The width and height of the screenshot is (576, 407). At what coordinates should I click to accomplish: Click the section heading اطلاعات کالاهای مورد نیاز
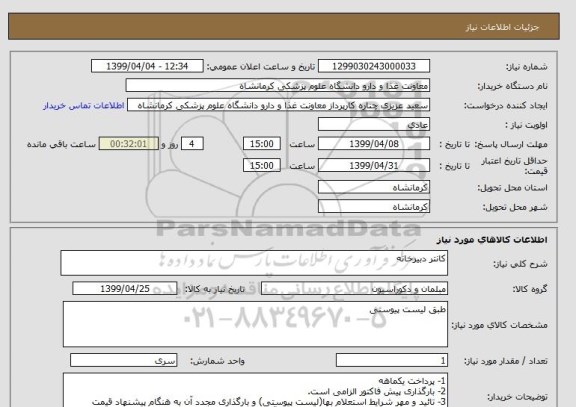492,240
